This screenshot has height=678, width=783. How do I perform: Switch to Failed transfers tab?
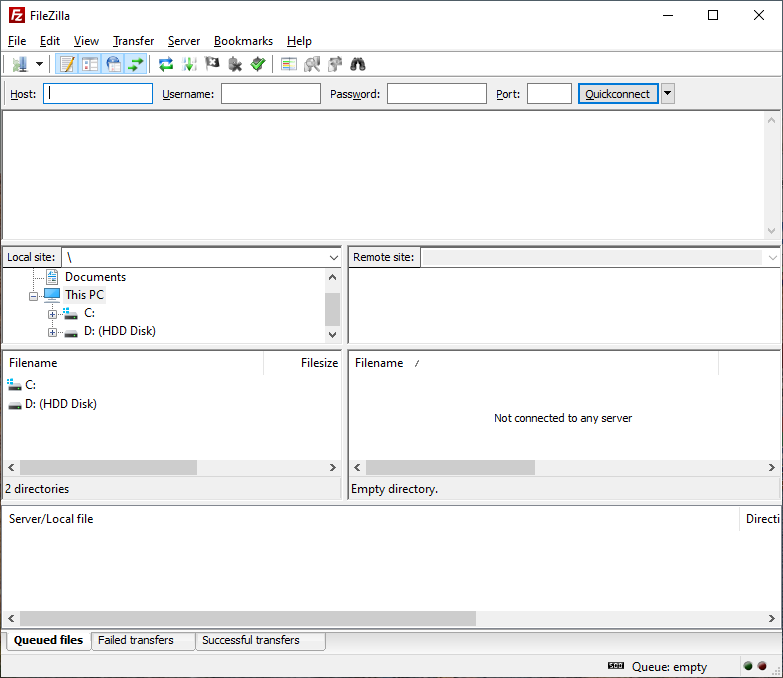coord(143,641)
